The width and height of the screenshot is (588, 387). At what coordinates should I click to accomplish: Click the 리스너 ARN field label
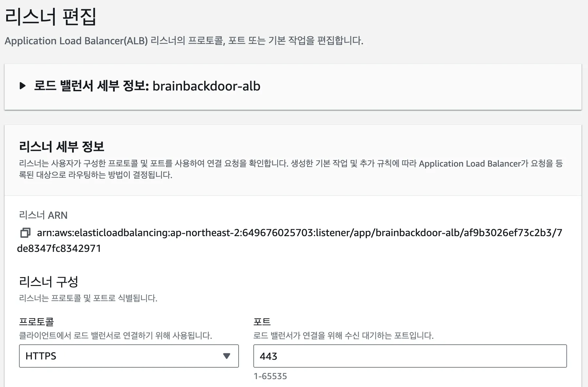pyautogui.click(x=43, y=215)
